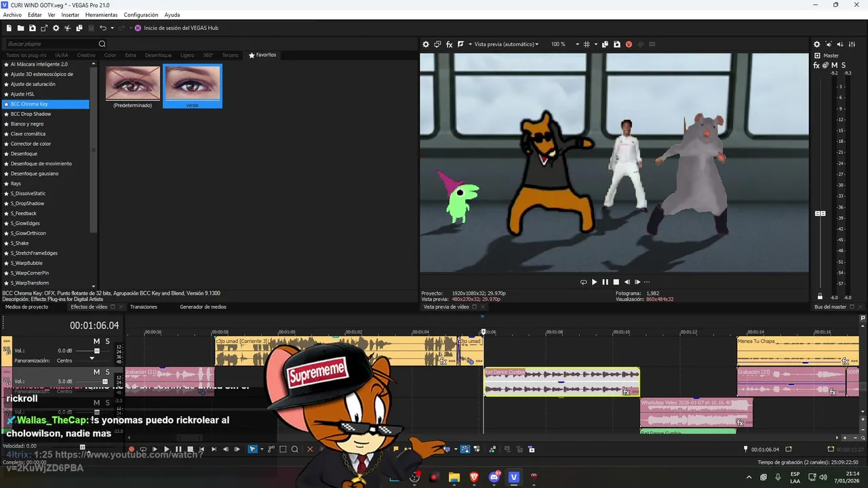Open Master bus settings gear icon
Viewport: 868px width, 488px height.
coord(816,44)
